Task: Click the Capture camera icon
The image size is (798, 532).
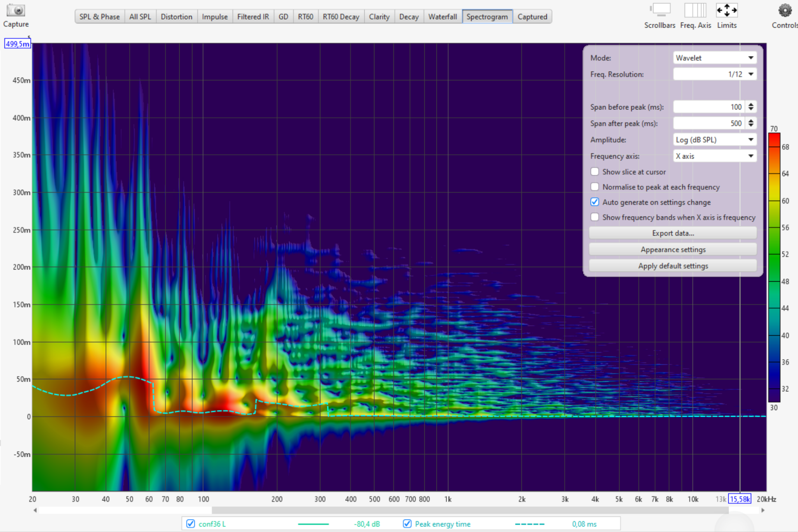Action: tap(16, 11)
